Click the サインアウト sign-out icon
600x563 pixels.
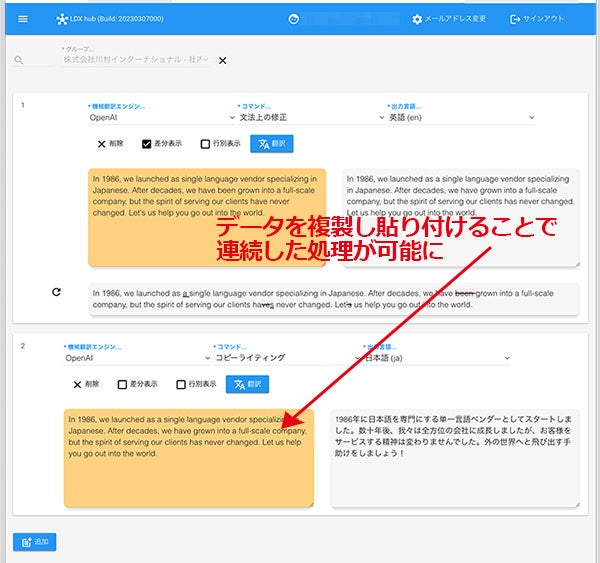tap(515, 19)
